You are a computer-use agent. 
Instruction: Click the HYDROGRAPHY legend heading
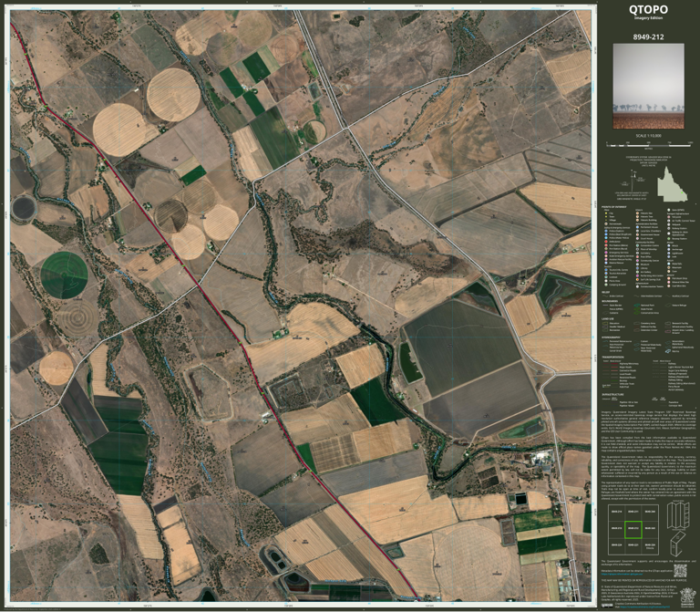coord(611,337)
